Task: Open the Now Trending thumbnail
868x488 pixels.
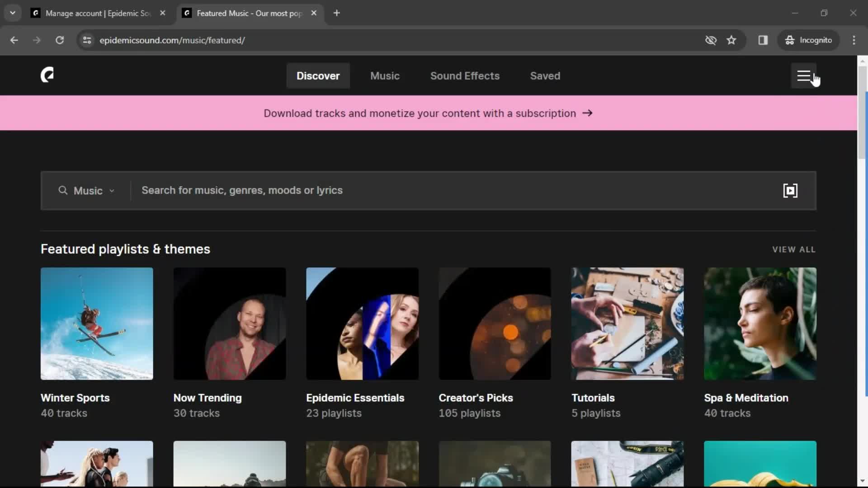Action: click(230, 324)
